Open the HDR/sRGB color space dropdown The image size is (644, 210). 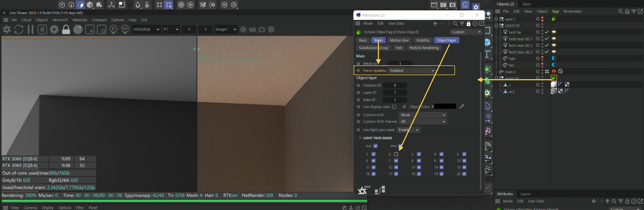coord(146,29)
